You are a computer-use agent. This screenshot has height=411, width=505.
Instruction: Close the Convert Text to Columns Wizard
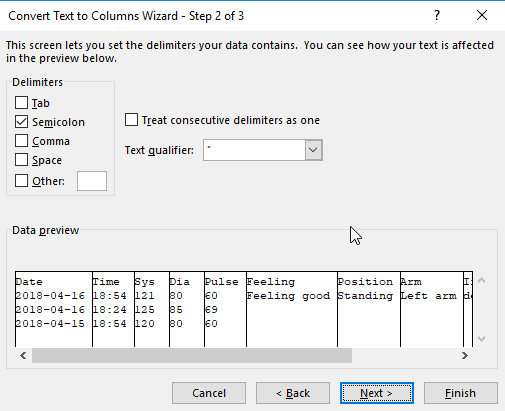point(482,15)
